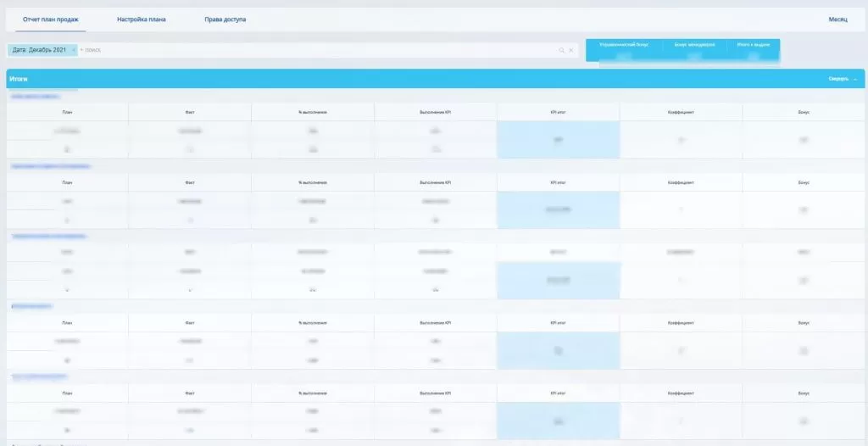Click the magnifier search icon

(x=561, y=51)
